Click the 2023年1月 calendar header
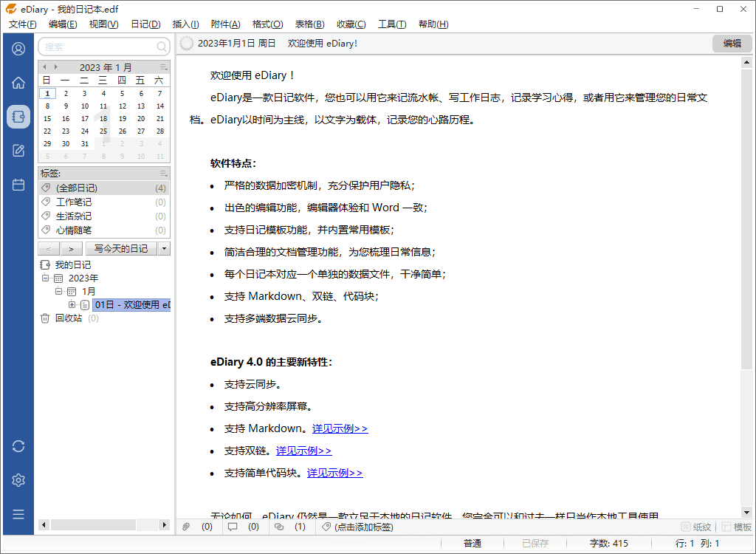 (106, 67)
